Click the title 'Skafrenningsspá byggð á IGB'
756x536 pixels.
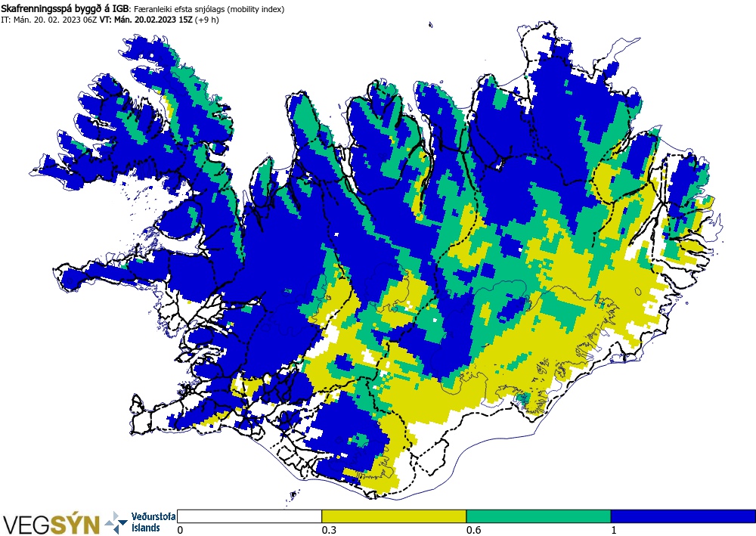pos(65,9)
